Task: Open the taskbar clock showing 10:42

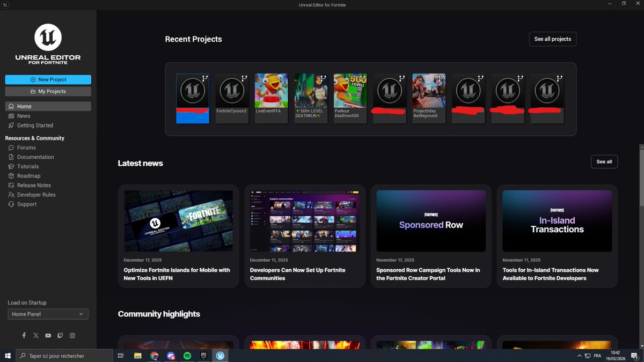Action: coord(616,356)
